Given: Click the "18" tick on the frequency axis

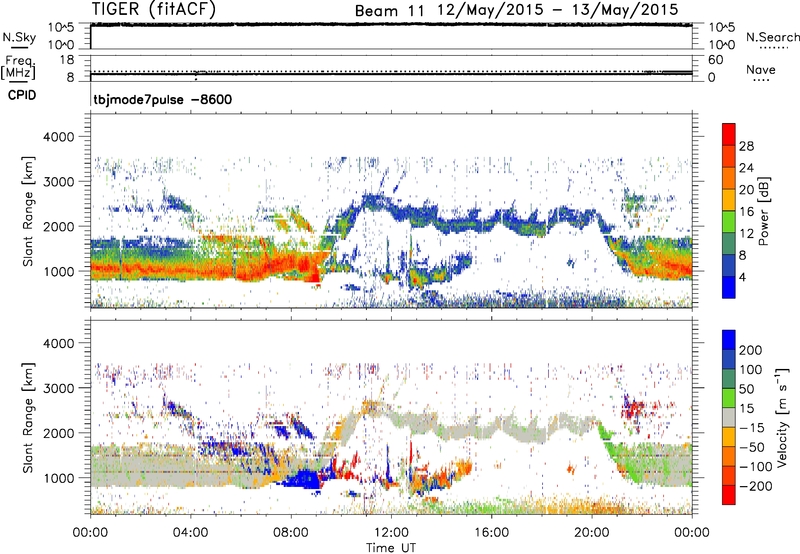Looking at the screenshot, I should [67, 60].
